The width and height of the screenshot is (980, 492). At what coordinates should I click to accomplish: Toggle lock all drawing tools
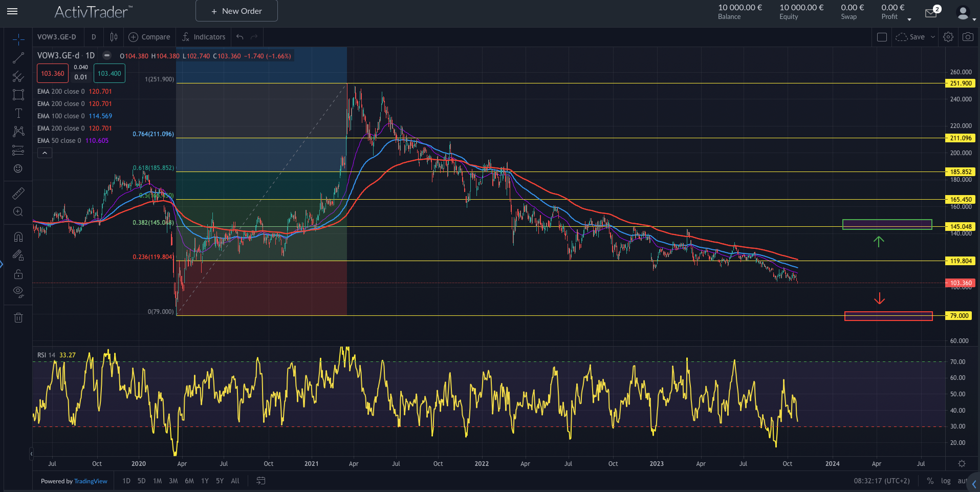18,274
